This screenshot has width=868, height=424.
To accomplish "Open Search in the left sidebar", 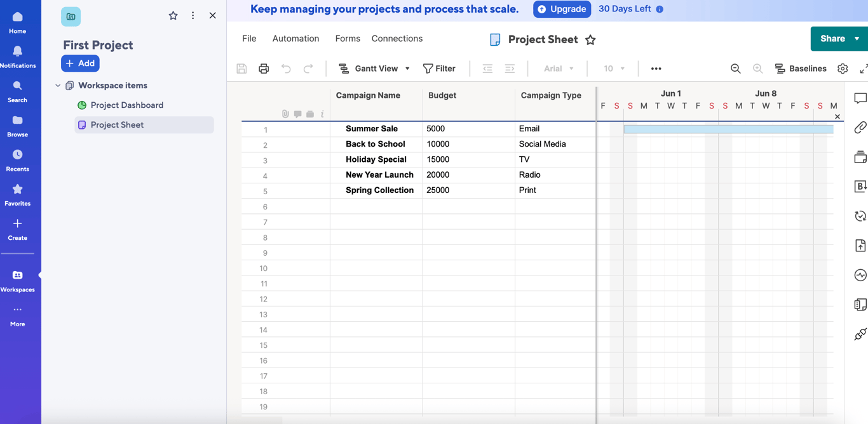I will tap(17, 91).
